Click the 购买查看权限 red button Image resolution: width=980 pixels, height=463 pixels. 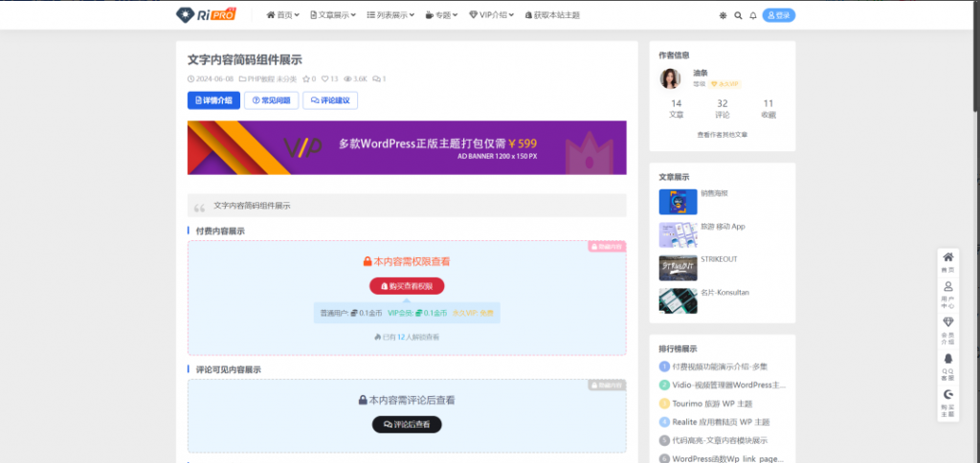pos(407,286)
